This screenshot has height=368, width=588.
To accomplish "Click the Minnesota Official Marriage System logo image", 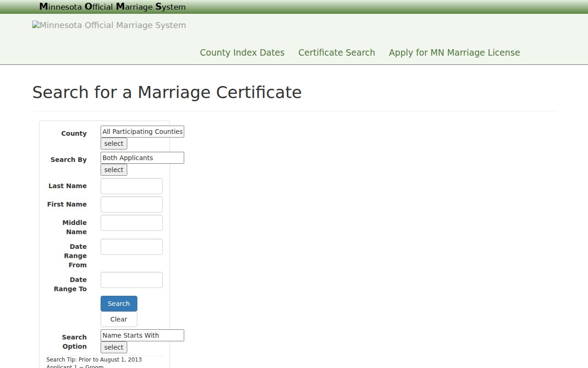I will pyautogui.click(x=109, y=25).
